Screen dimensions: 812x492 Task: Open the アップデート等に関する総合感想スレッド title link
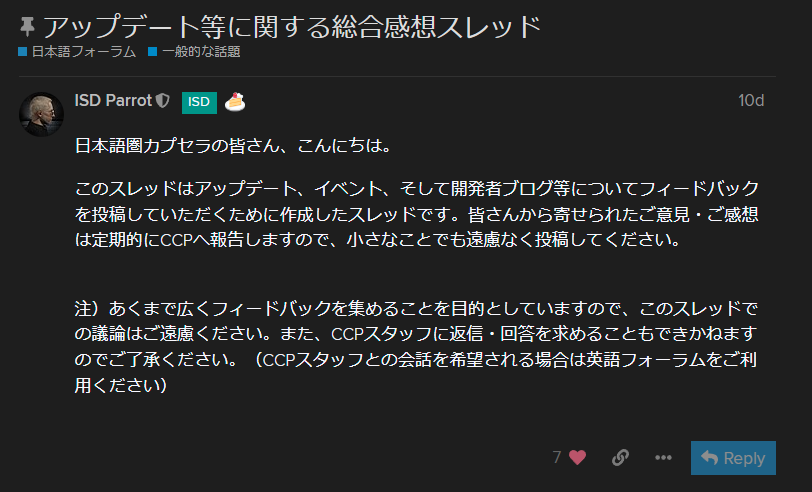click(292, 26)
